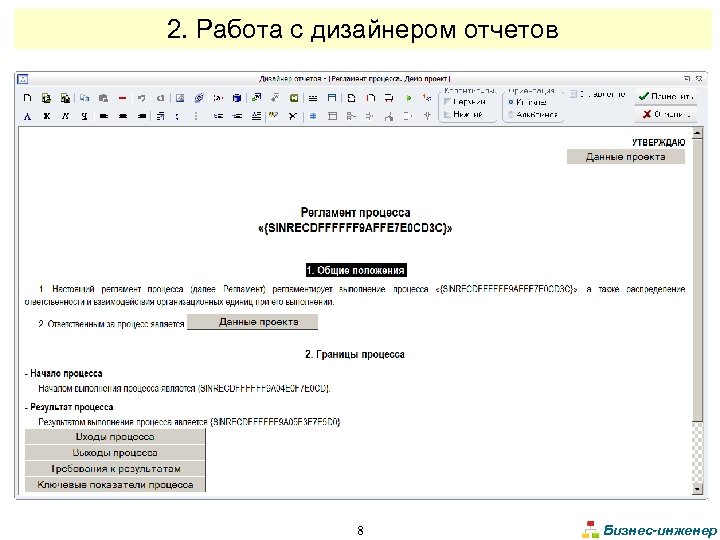The height and width of the screenshot is (540, 720).
Task: Click the window icon in title bar
Action: [22, 79]
